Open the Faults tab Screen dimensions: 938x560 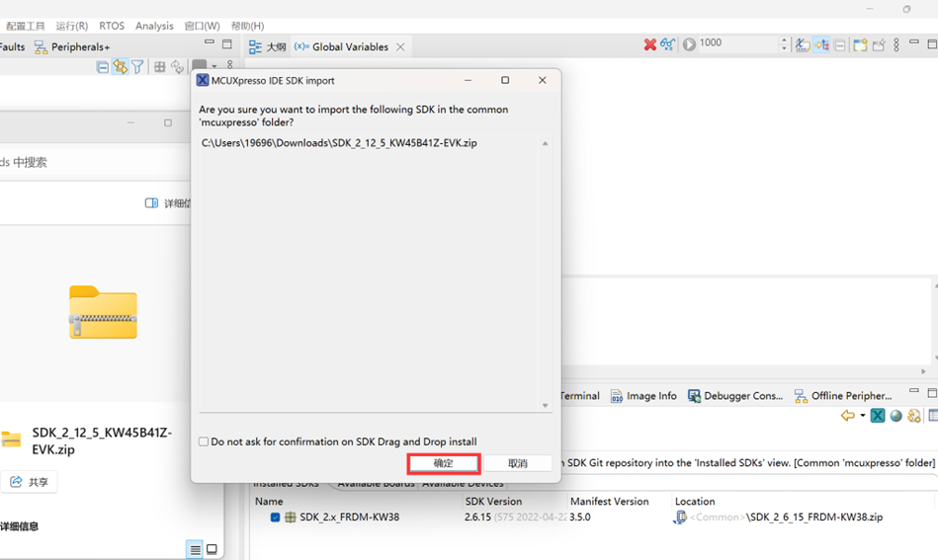pyautogui.click(x=13, y=46)
